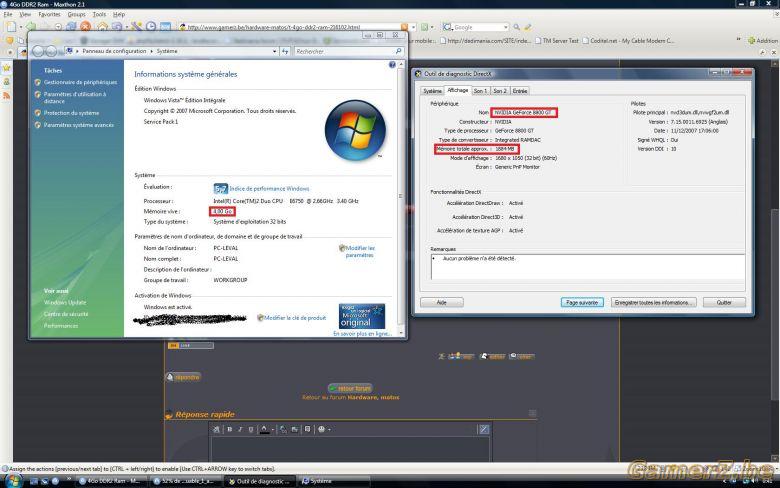Image resolution: width=780 pixels, height=488 pixels.
Task: Click Indice de performance Windows link
Action: (x=269, y=189)
